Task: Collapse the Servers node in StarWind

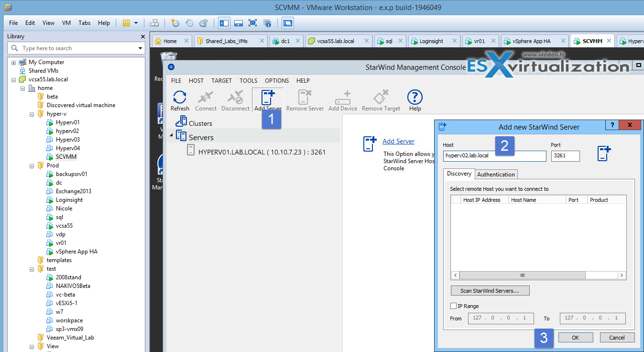Action: pos(171,136)
